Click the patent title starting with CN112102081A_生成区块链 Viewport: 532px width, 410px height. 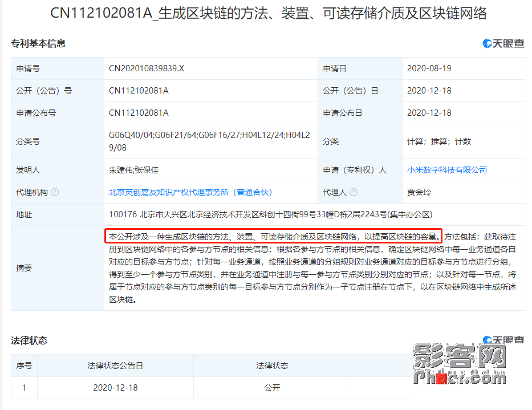(269, 13)
